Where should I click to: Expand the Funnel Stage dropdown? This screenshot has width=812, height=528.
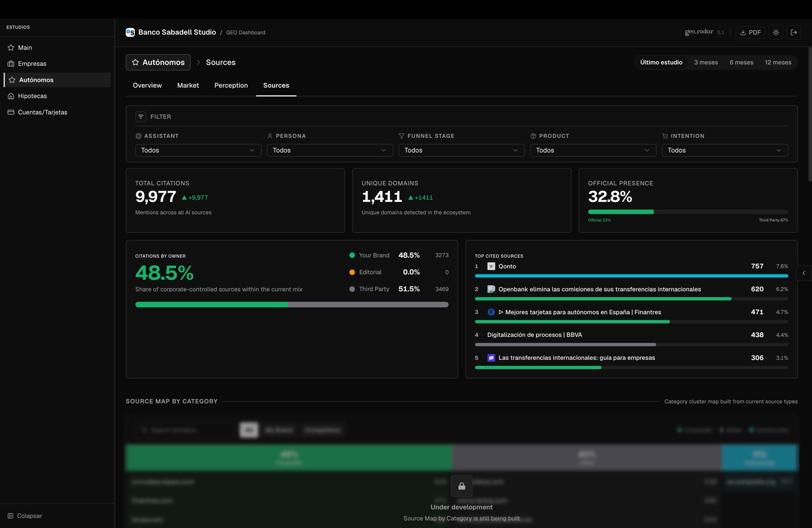461,150
